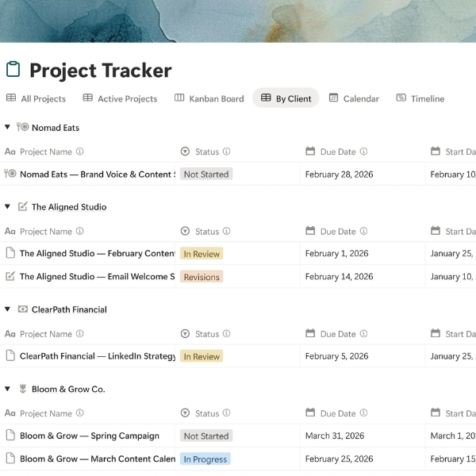Viewport: 476px width, 476px height.
Task: Switch to the Kanban Board tab
Action: click(209, 98)
